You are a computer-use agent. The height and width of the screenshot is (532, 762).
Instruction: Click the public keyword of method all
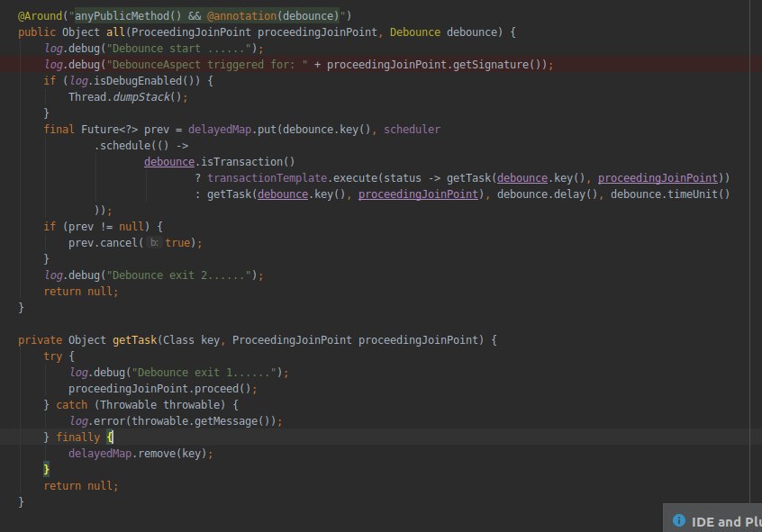coord(37,32)
